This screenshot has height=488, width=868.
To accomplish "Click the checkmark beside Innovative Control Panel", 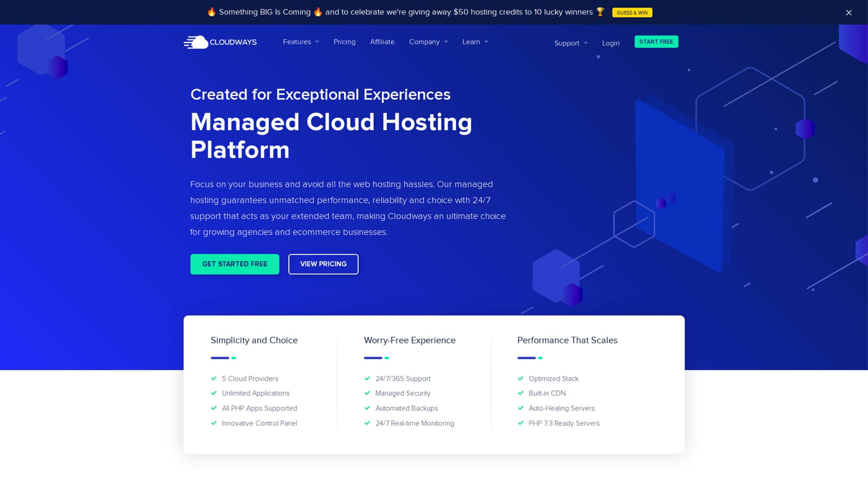I will [x=214, y=423].
